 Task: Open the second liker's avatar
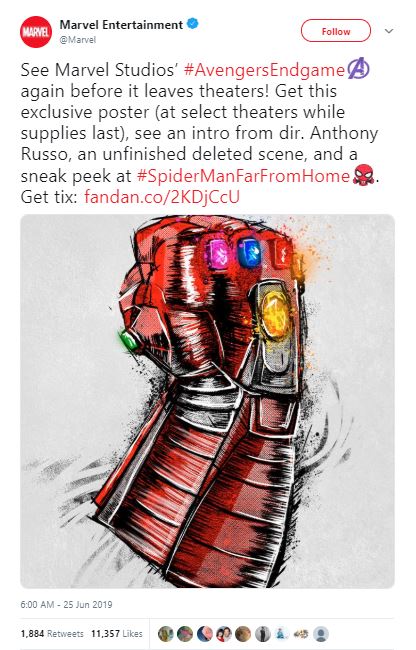[x=185, y=633]
